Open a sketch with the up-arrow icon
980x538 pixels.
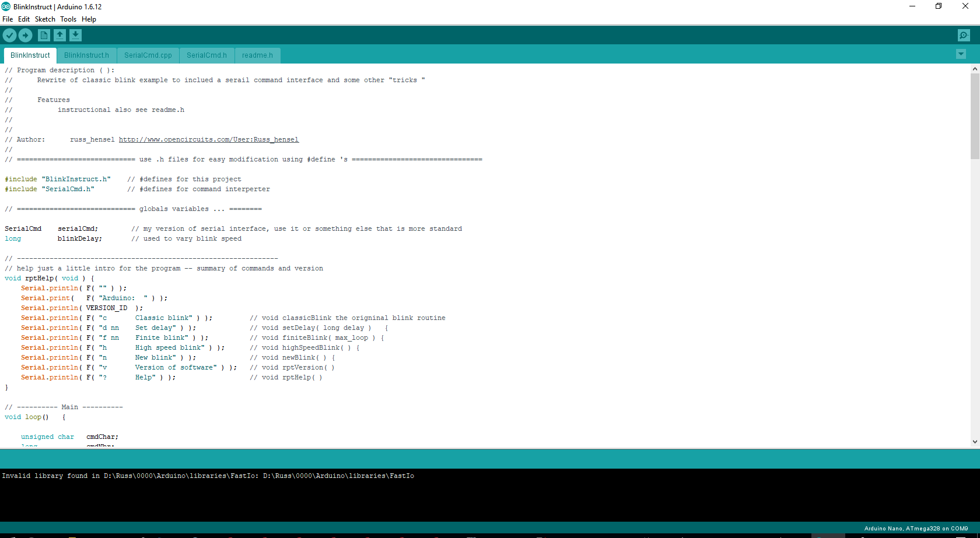point(60,36)
